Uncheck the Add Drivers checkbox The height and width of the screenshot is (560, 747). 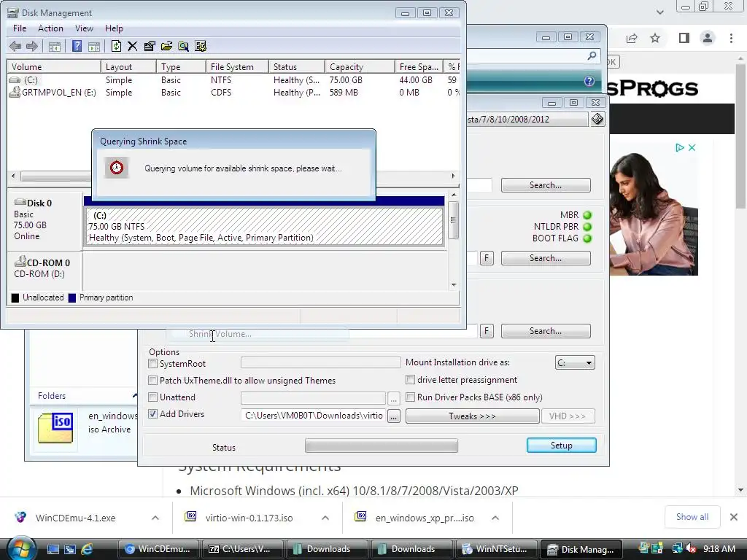click(x=153, y=414)
